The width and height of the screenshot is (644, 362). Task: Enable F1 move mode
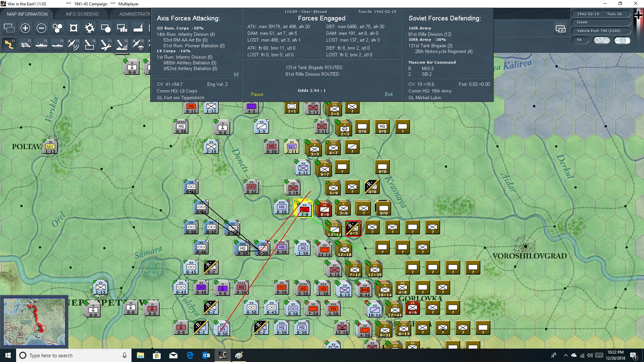pyautogui.click(x=9, y=44)
